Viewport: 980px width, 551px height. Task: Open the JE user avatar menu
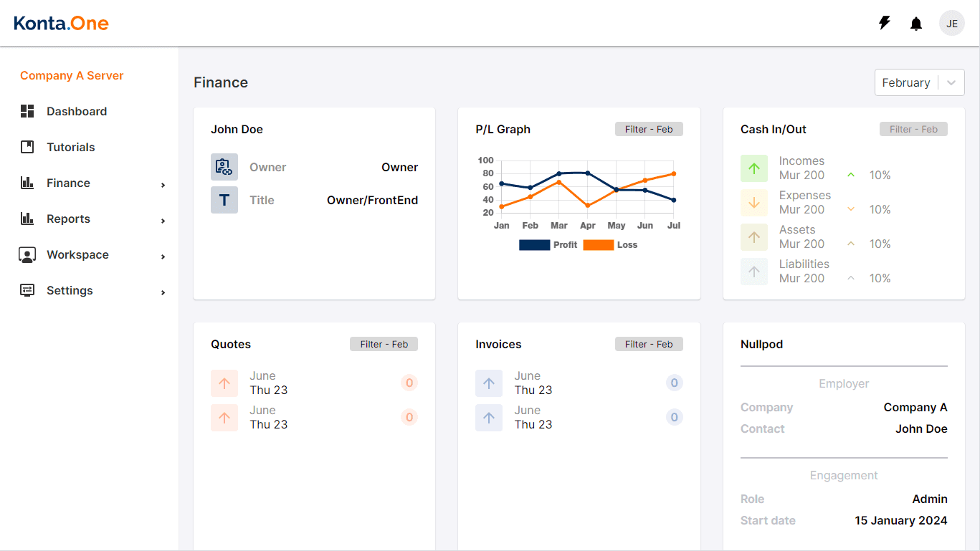[x=951, y=24]
